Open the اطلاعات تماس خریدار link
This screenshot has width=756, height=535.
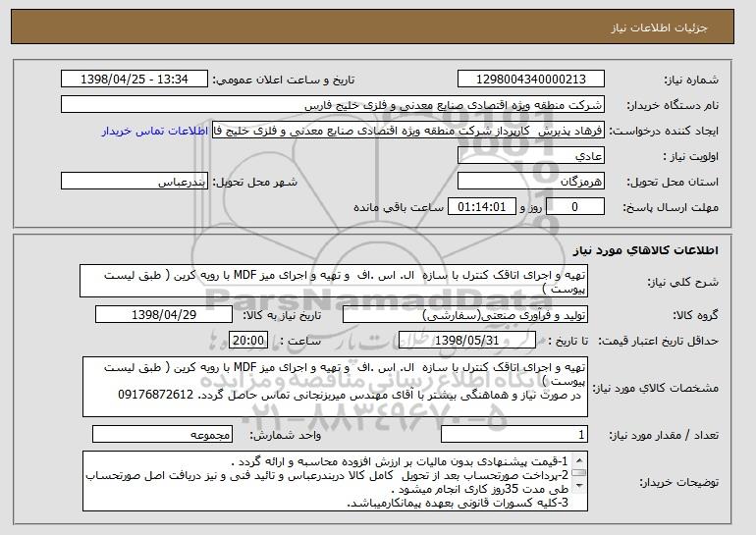pyautogui.click(x=155, y=132)
